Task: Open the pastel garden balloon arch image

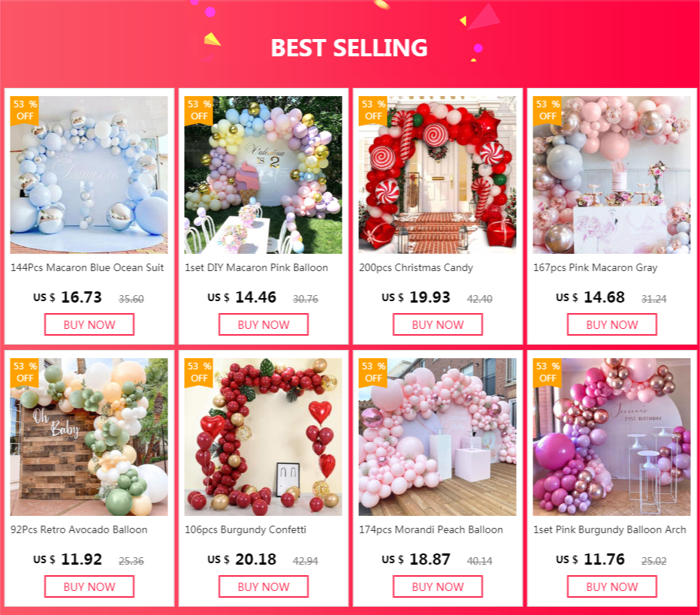Action: [264, 175]
